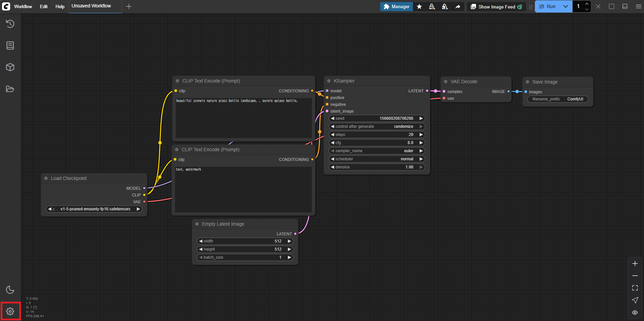Click the share arrow icon in toolbar

[457, 6]
